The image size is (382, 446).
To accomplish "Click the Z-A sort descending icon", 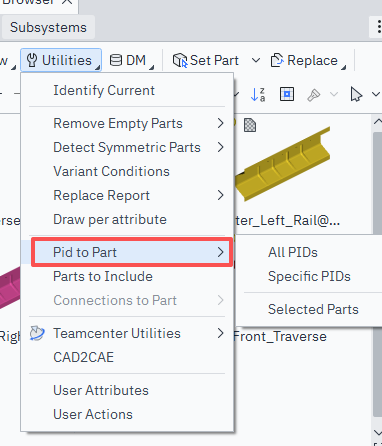I will point(258,95).
